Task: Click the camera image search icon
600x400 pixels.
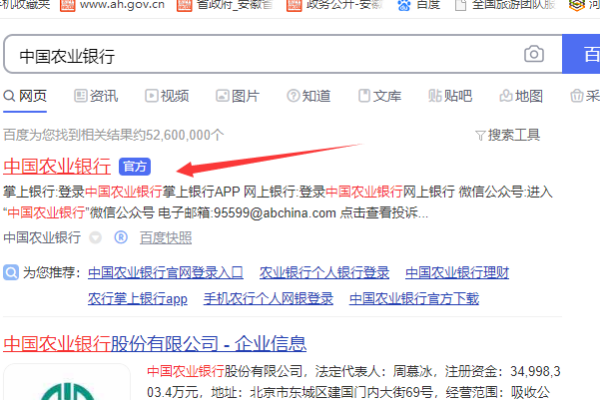Action: click(534, 54)
